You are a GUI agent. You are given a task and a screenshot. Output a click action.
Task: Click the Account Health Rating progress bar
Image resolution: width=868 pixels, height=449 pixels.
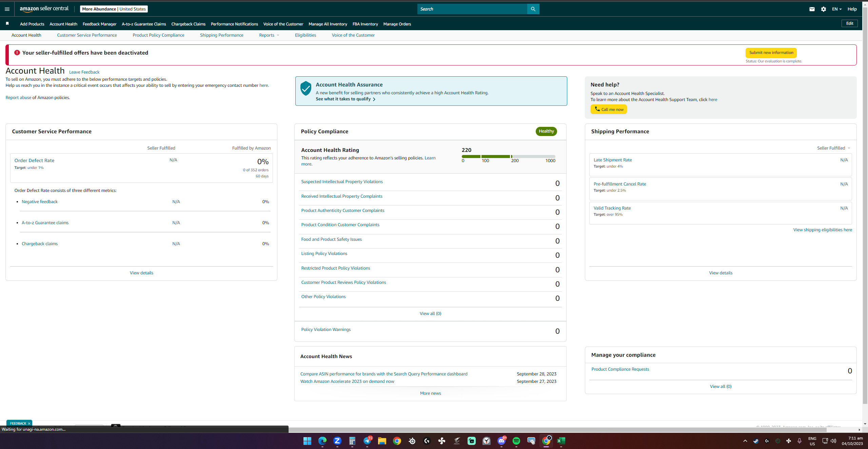click(x=508, y=156)
